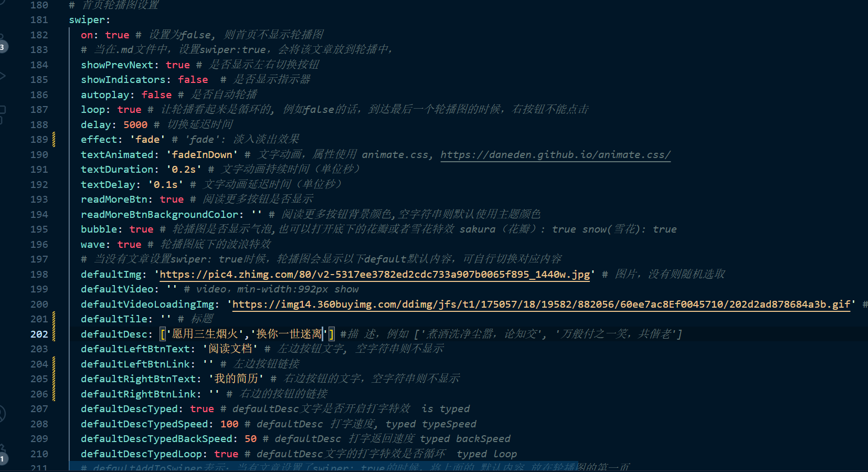Screen dimensions: 868x472
Task: Click the 'sakura' word in bubble comment
Action: [x=478, y=229]
